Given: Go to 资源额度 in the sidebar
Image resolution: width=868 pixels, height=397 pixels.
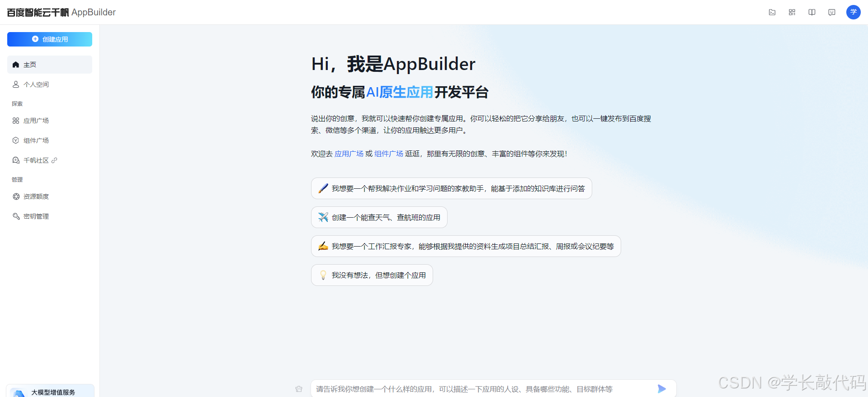Looking at the screenshot, I should point(50,196).
